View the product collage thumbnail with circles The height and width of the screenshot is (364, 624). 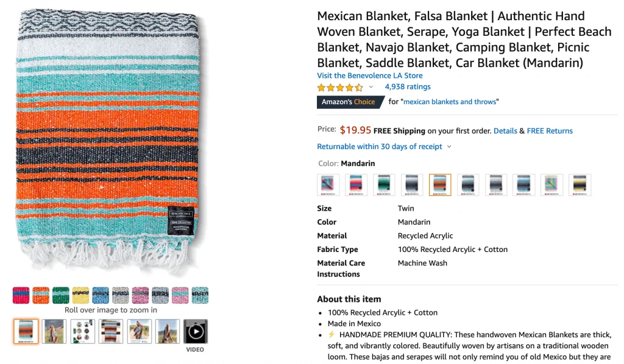pyautogui.click(x=83, y=331)
